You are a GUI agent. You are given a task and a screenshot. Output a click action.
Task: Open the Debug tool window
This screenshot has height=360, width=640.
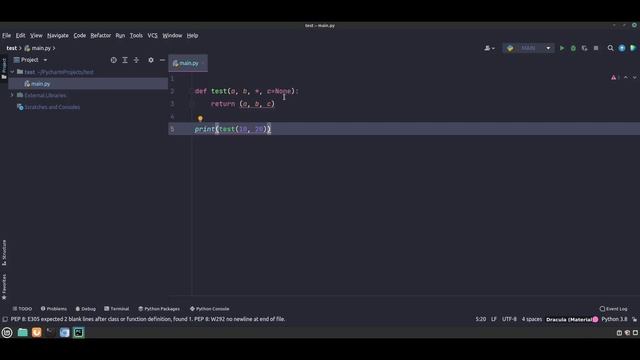(x=86, y=309)
